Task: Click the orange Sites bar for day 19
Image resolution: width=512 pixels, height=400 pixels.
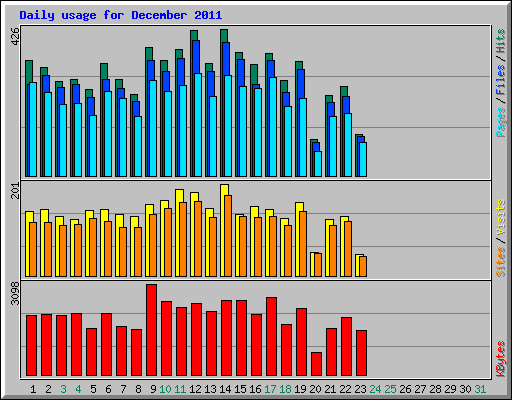Action: point(303,244)
